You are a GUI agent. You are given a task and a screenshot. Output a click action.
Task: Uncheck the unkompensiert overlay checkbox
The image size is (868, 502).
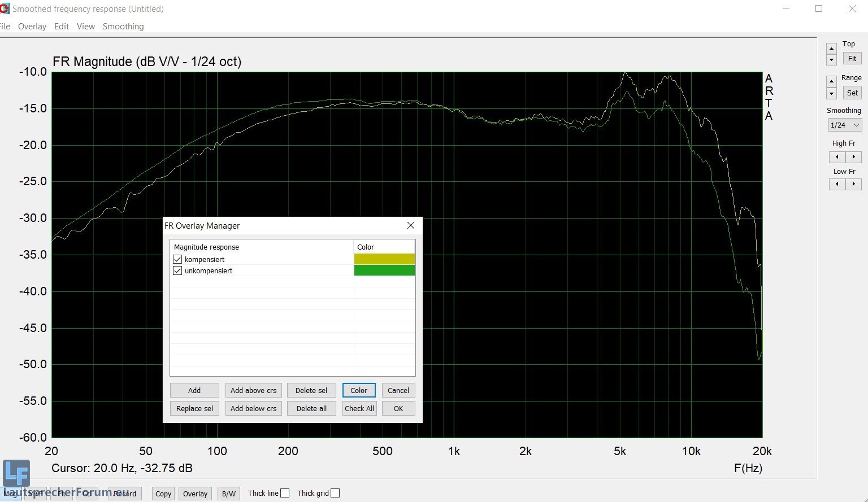tap(177, 270)
